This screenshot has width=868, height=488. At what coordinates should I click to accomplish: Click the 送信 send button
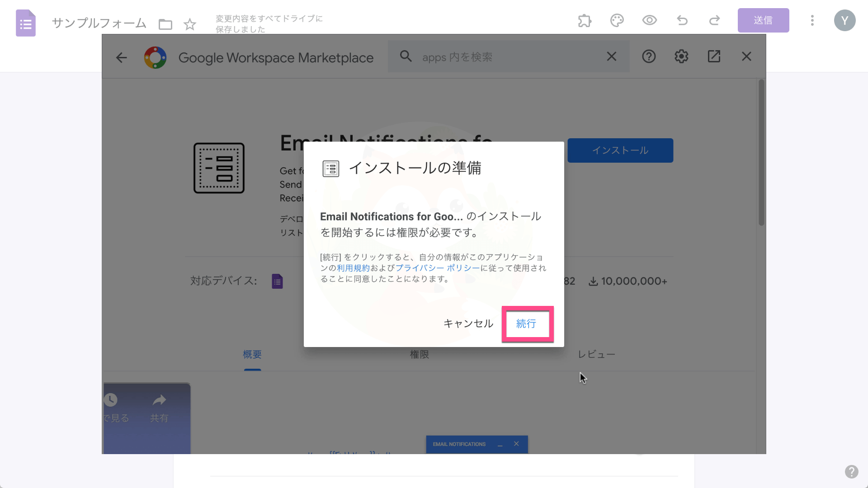(763, 20)
